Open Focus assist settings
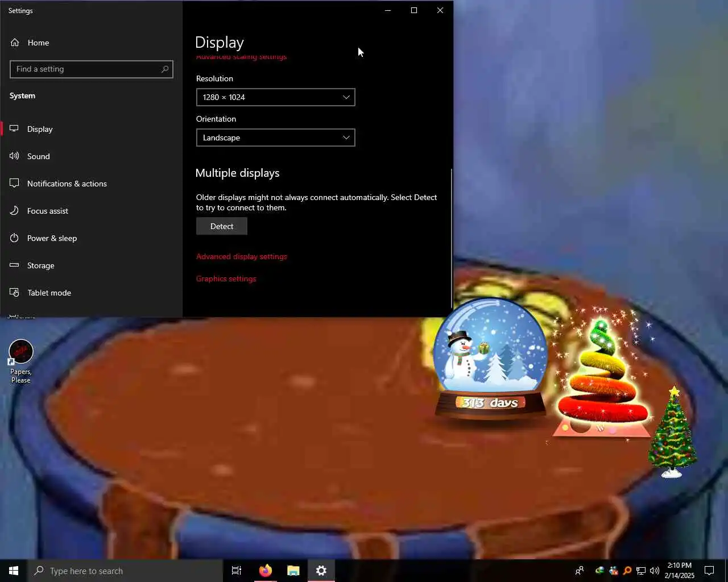 (48, 211)
